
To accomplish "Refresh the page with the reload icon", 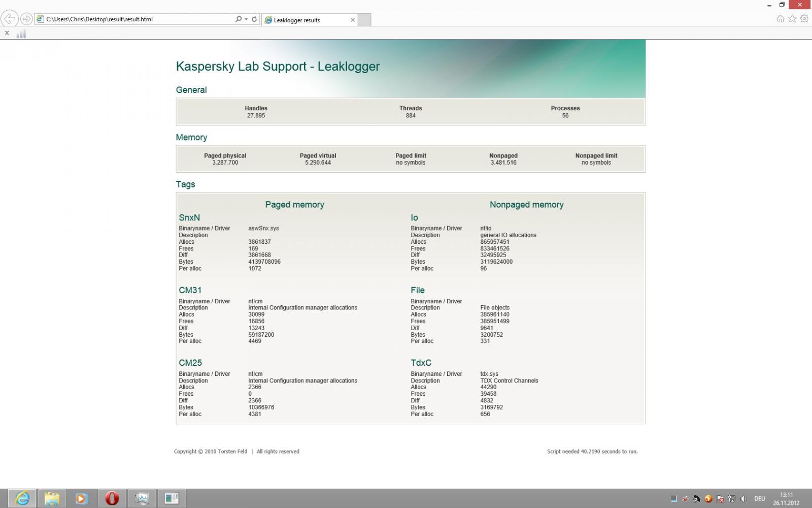I will point(254,19).
